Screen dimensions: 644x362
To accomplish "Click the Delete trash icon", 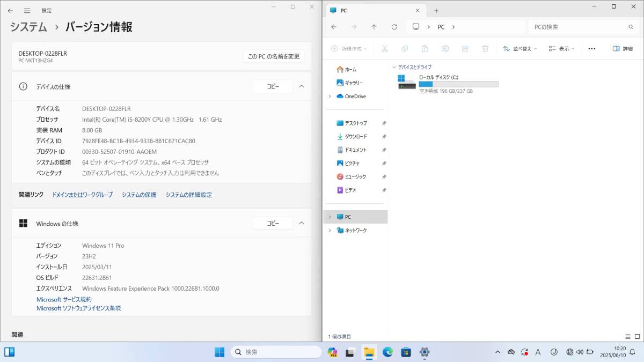I will 485,48.
